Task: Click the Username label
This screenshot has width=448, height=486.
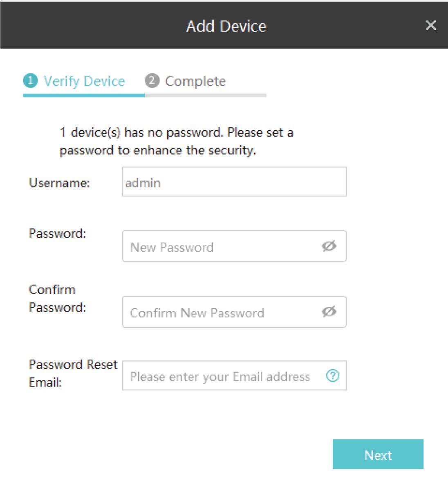Action: click(x=59, y=182)
